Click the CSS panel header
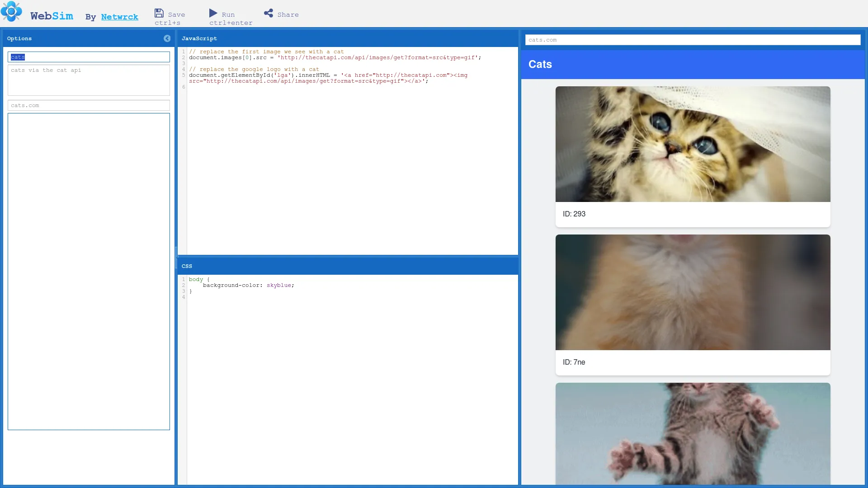The width and height of the screenshot is (868, 488). 348,266
